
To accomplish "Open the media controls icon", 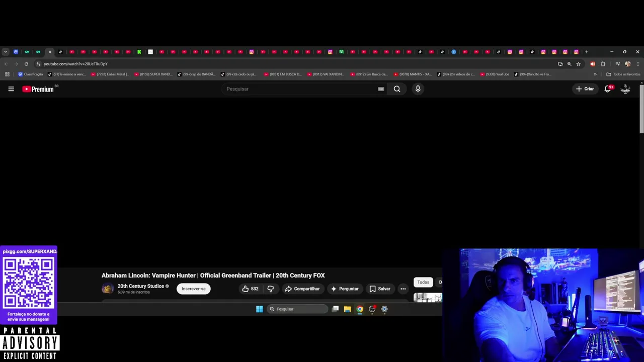I will (x=618, y=64).
